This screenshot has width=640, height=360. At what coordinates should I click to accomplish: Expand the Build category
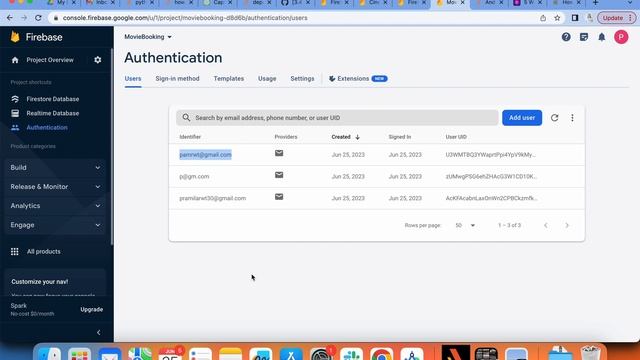point(55,168)
